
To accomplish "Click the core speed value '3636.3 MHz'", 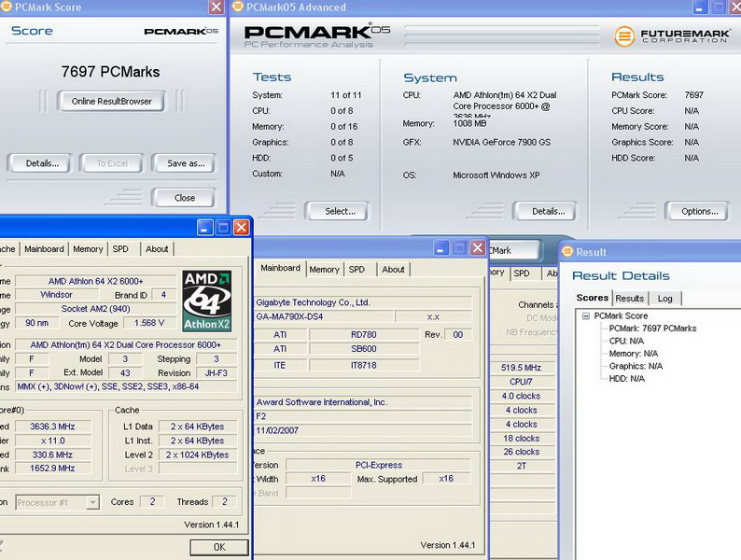I will coord(52,427).
